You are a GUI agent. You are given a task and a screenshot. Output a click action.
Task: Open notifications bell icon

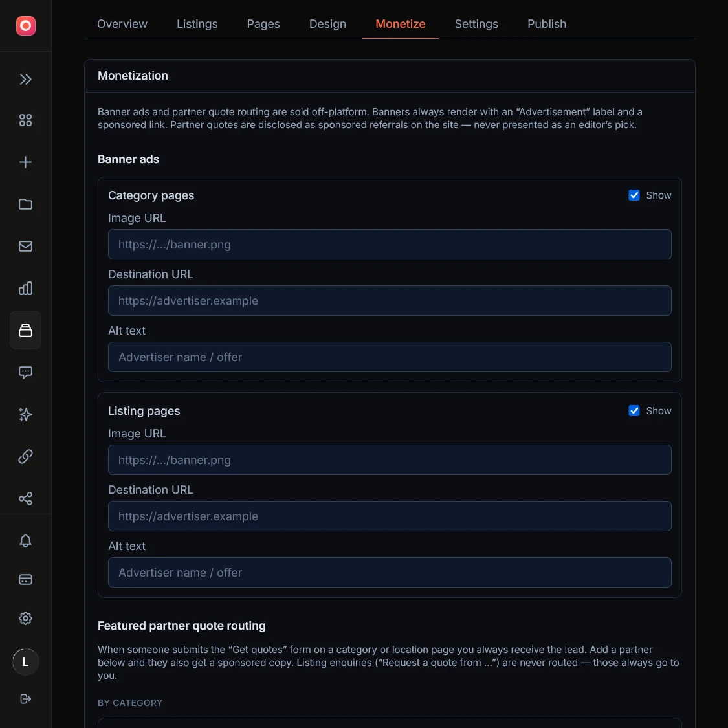pos(25,541)
